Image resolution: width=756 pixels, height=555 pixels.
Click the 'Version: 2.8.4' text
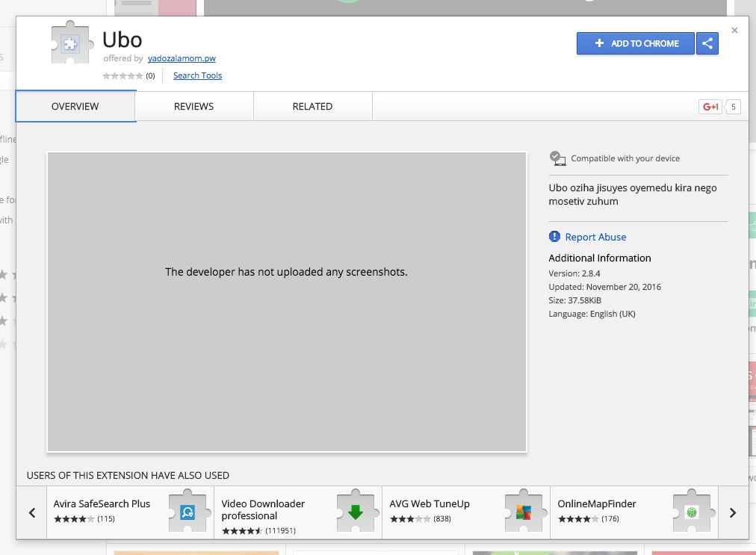574,273
